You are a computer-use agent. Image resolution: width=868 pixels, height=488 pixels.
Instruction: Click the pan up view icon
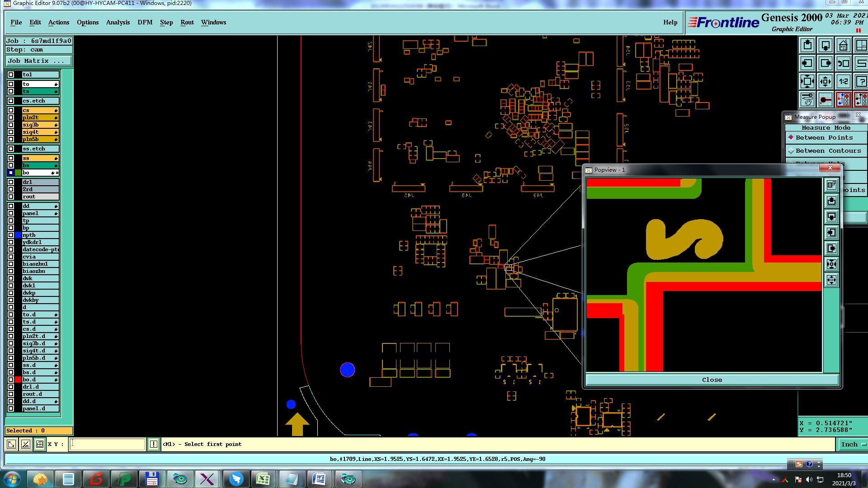807,45
